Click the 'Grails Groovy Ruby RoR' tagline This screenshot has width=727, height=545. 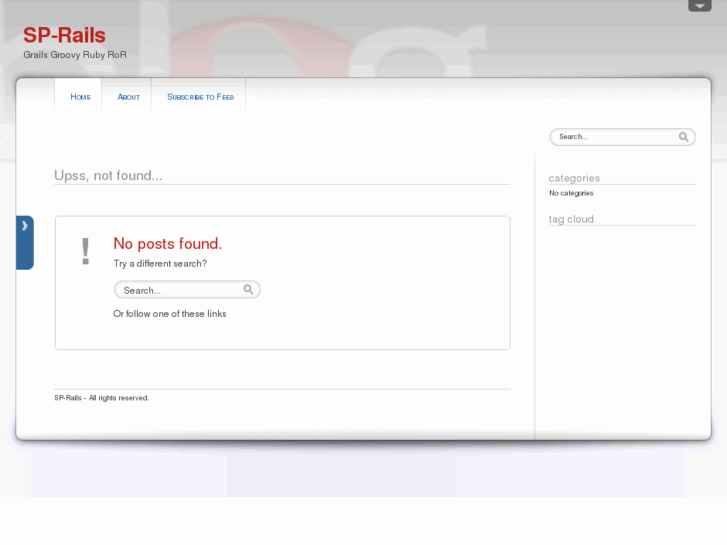pos(75,55)
